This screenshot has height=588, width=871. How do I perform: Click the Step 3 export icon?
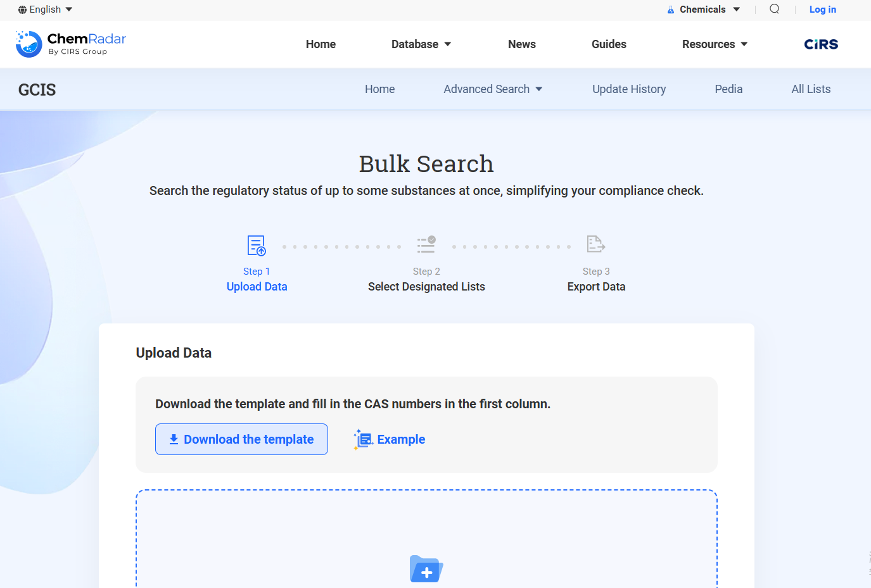(x=595, y=244)
